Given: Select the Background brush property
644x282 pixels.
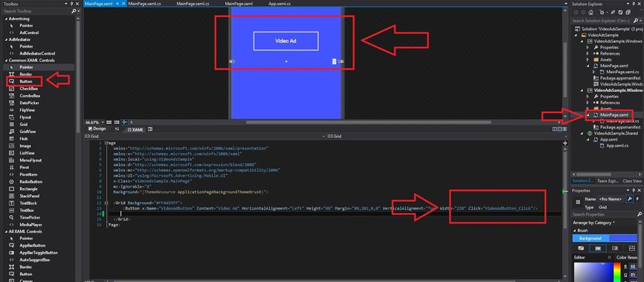Looking at the screenshot, I should point(590,239).
